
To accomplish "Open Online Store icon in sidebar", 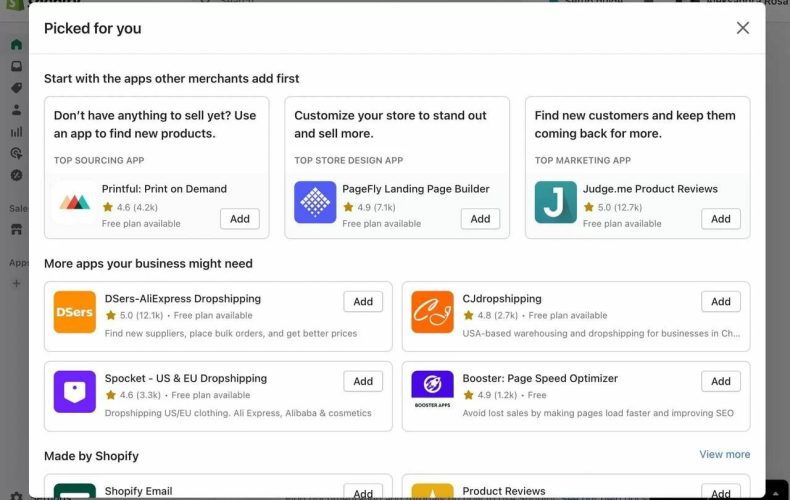I will (17, 229).
